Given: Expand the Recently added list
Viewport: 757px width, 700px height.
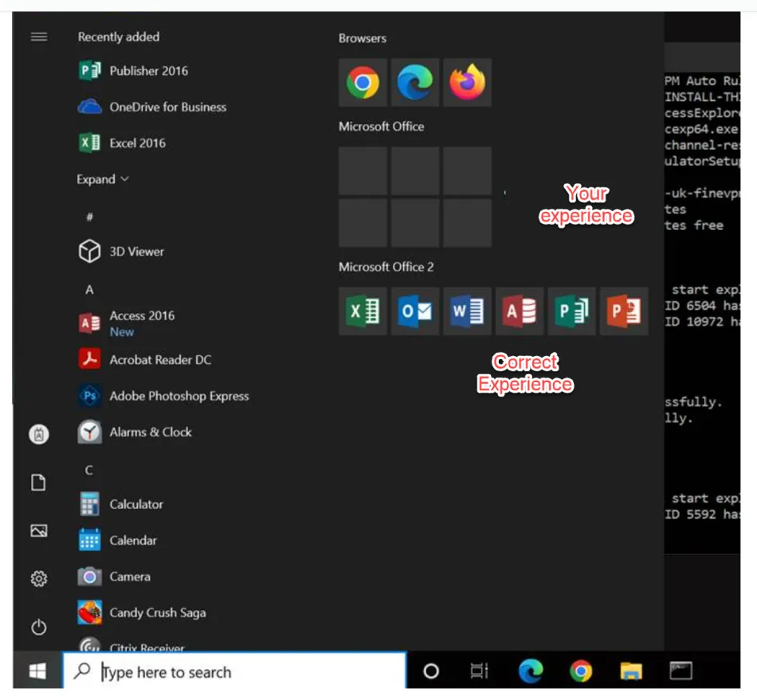Looking at the screenshot, I should [102, 179].
